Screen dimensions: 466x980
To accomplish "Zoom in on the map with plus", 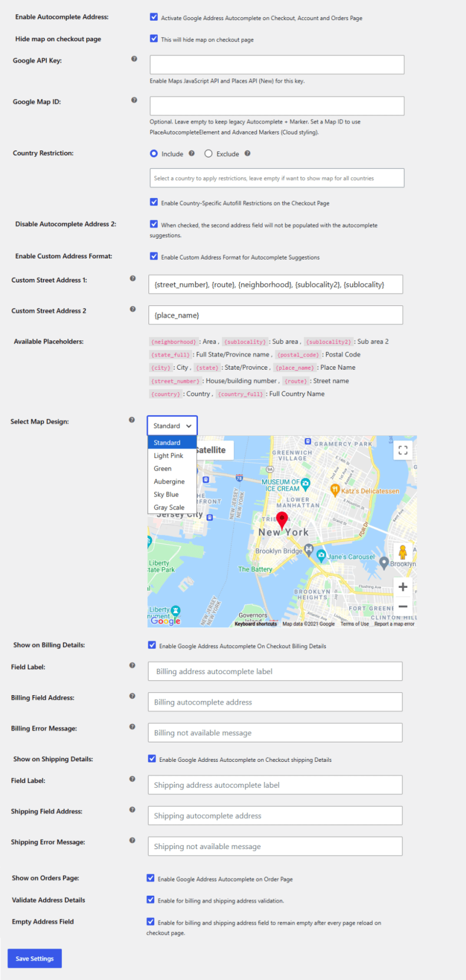I will coord(403,587).
